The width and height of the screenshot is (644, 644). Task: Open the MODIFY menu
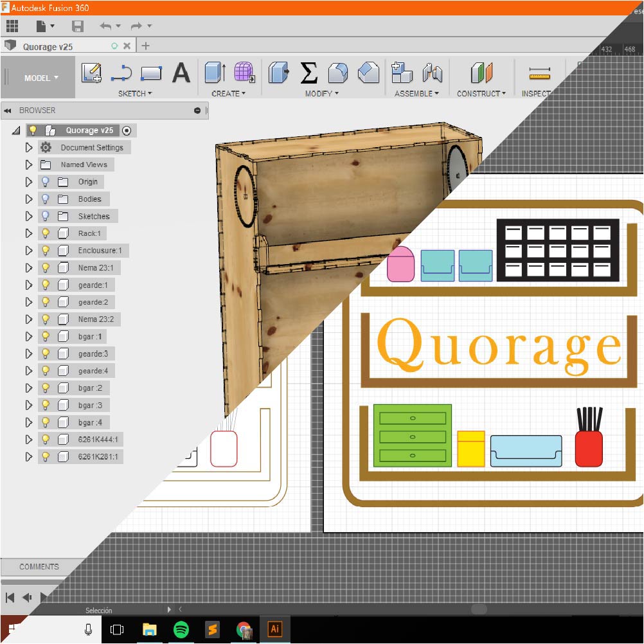(321, 94)
